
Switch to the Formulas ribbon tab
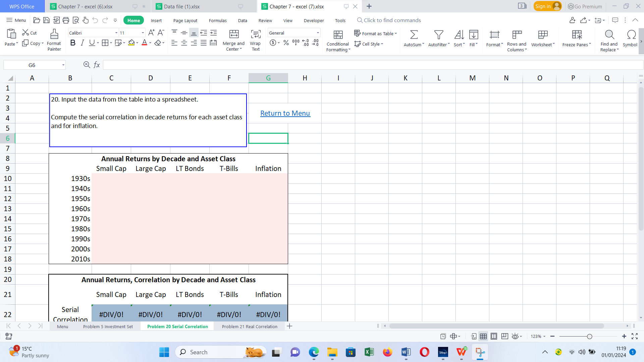click(x=218, y=20)
